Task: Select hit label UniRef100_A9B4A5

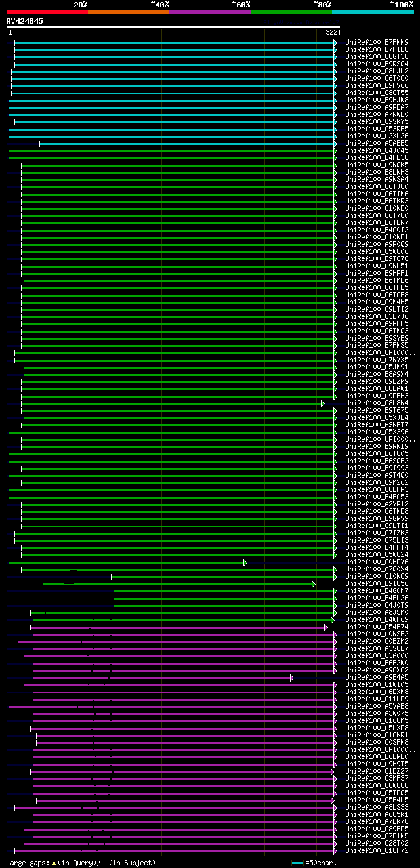Action: point(377,678)
